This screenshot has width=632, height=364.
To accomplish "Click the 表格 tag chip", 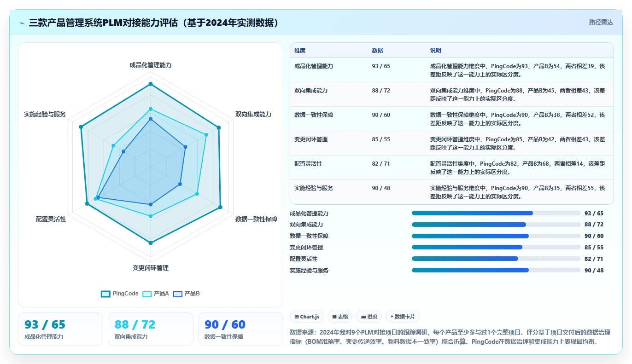I will point(340,317).
